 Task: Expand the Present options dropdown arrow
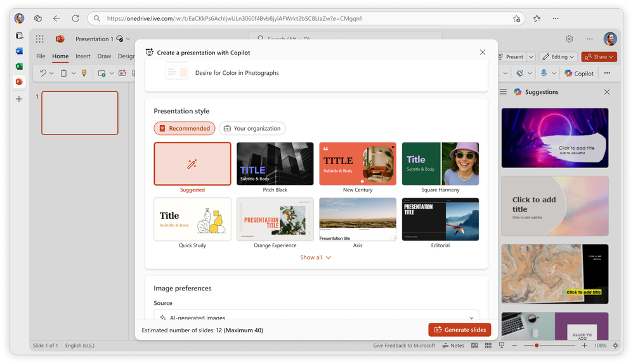(532, 57)
